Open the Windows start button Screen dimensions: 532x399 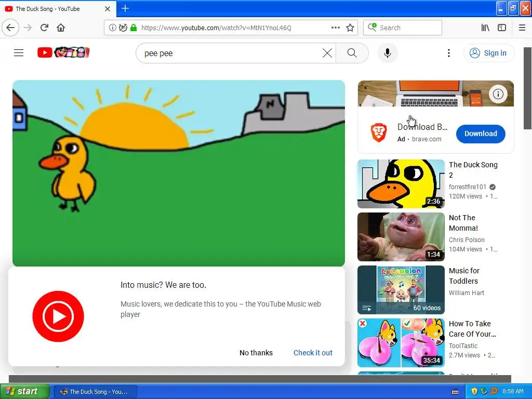click(24, 392)
